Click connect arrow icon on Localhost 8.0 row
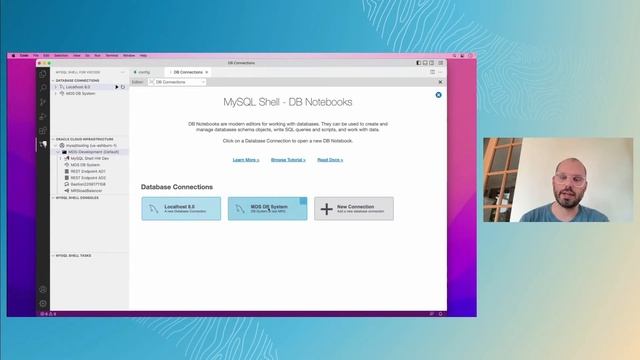This screenshot has width=640, height=360. tap(117, 87)
